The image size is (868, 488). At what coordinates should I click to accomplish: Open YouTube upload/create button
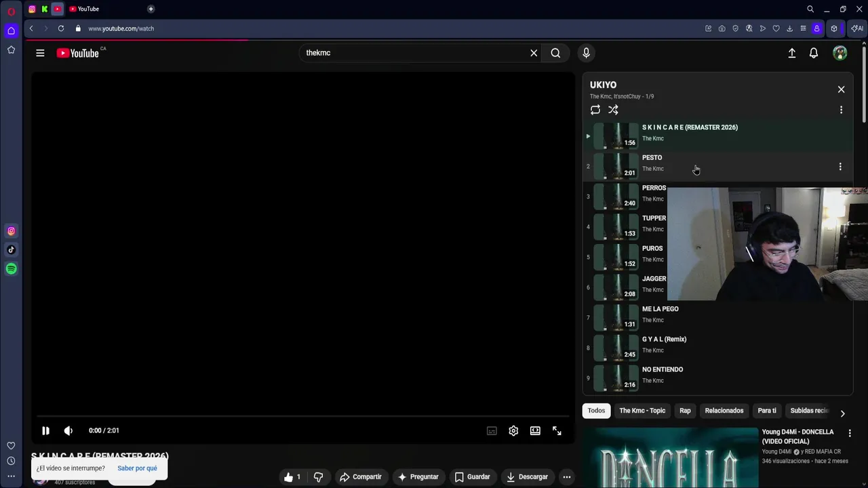click(791, 53)
